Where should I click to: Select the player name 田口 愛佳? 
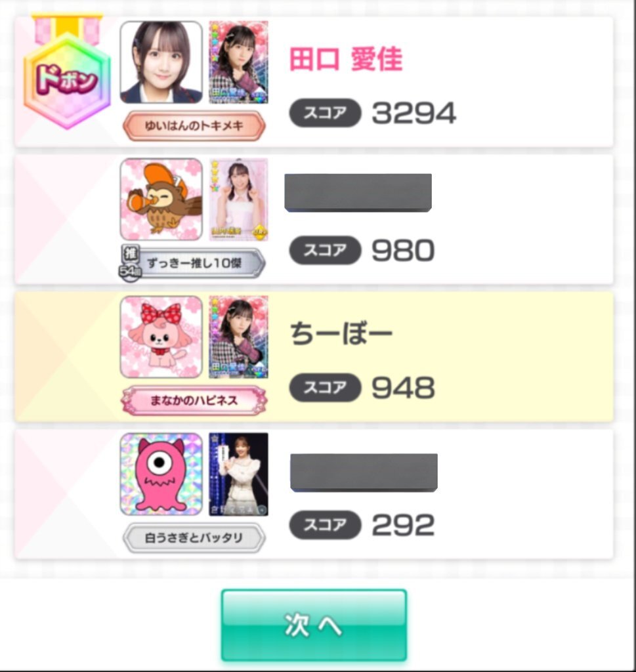click(347, 58)
